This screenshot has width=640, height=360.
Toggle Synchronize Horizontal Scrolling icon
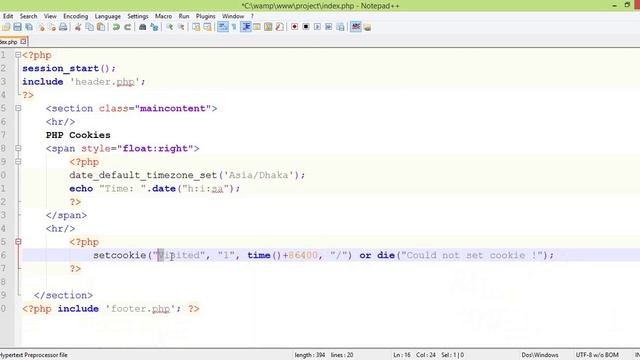(x=208, y=27)
